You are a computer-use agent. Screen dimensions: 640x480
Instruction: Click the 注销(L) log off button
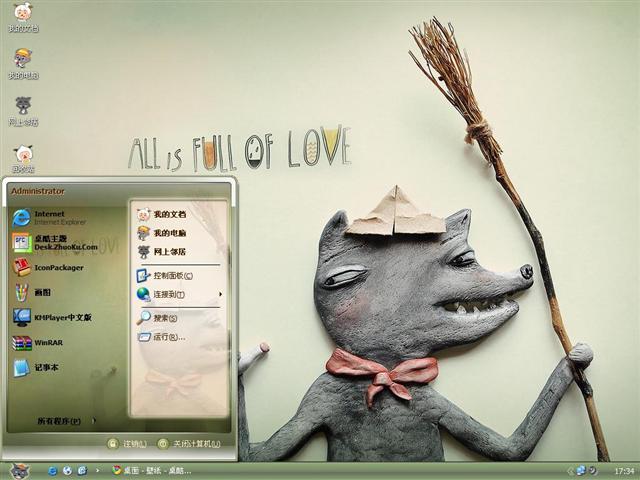[127, 444]
